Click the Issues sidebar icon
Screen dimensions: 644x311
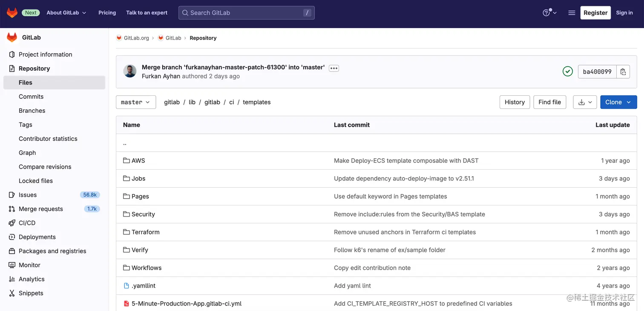[12, 195]
